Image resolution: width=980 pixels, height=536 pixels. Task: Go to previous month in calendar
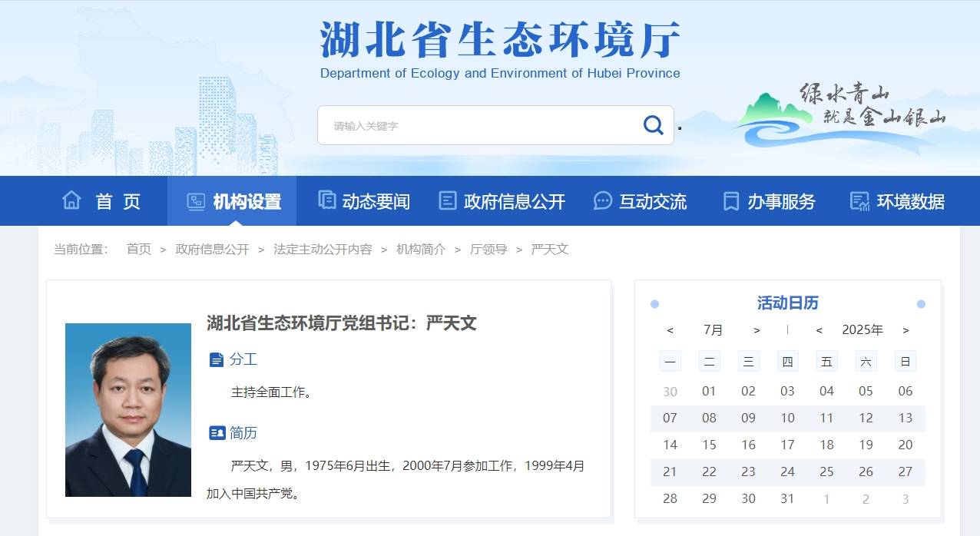[x=670, y=330]
